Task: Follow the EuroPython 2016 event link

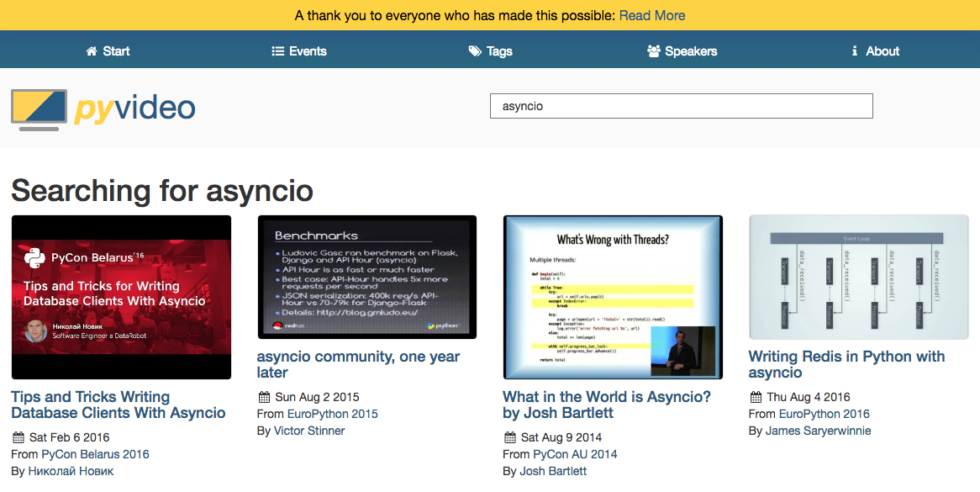Action: tap(824, 414)
